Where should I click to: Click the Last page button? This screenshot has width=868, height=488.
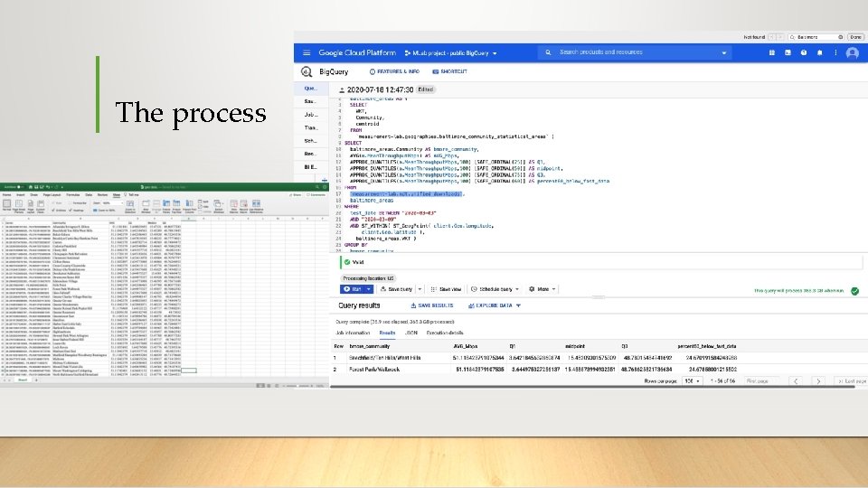(852, 381)
